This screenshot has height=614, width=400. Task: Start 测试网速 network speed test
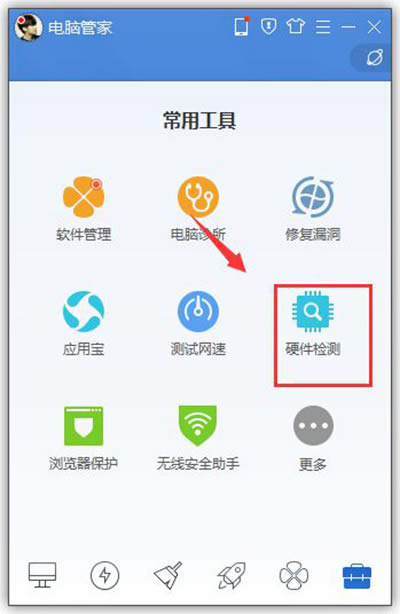point(198,323)
